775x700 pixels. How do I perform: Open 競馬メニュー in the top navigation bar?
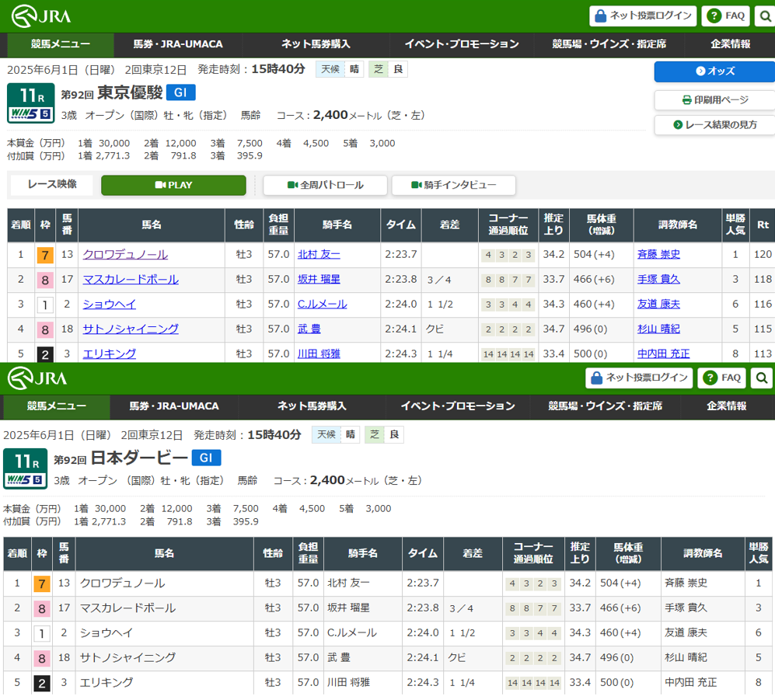pyautogui.click(x=61, y=44)
